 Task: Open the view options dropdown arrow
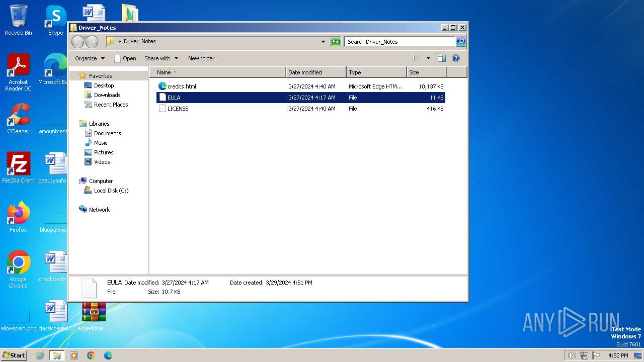[428, 58]
